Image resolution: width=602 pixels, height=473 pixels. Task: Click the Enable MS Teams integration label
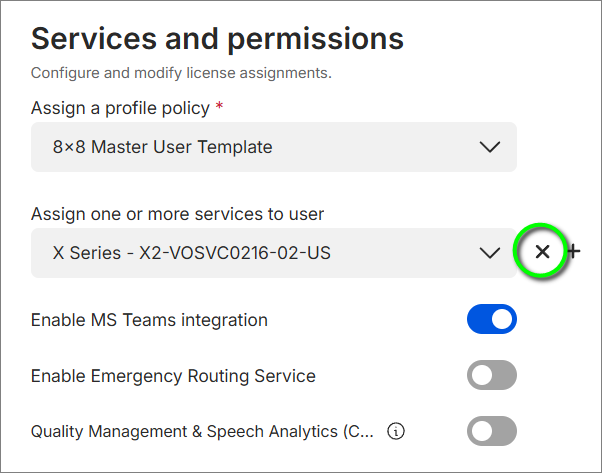click(x=149, y=320)
